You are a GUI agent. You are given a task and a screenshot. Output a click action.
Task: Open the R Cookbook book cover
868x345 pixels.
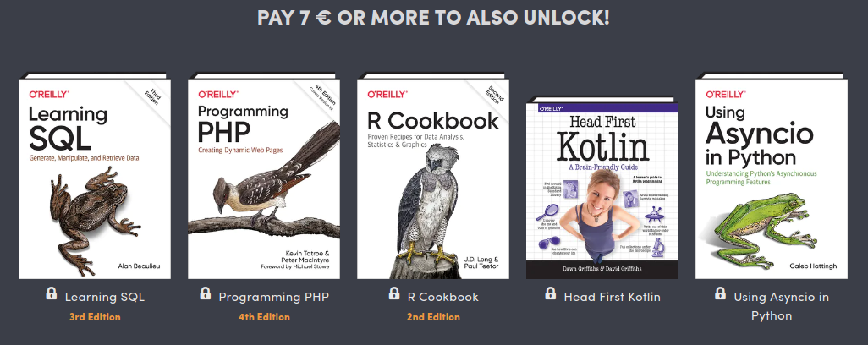[x=433, y=176]
